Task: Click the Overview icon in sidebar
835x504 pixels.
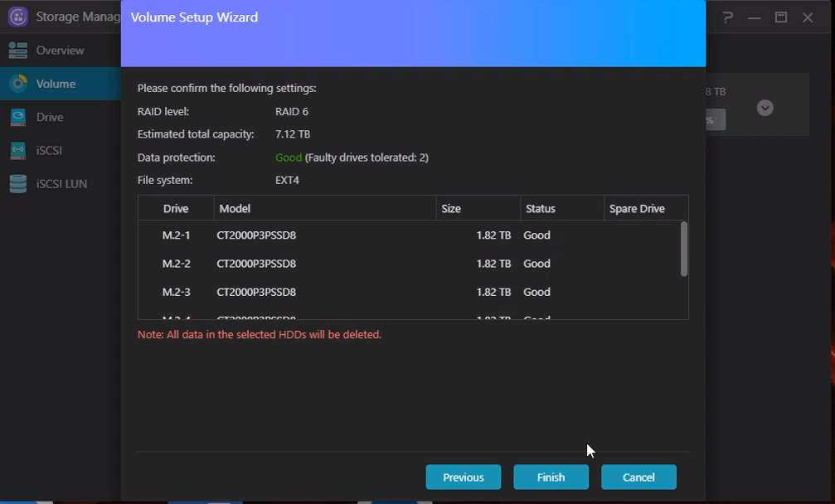Action: point(18,51)
